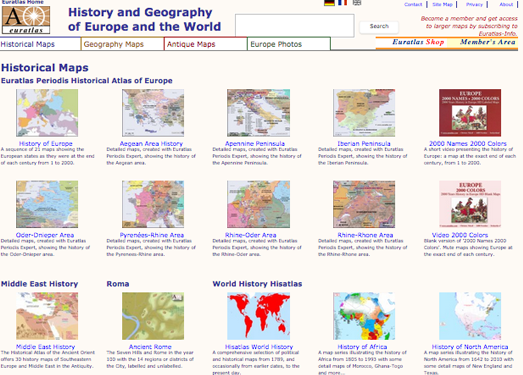The width and height of the screenshot is (523, 375).
Task: Go to the Member's Area
Action: pos(487,42)
